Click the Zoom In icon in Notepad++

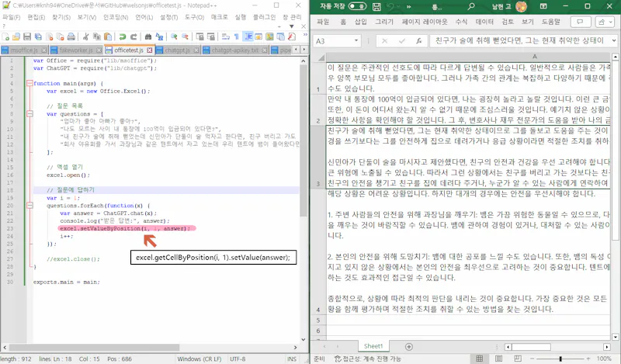pyautogui.click(x=174, y=36)
